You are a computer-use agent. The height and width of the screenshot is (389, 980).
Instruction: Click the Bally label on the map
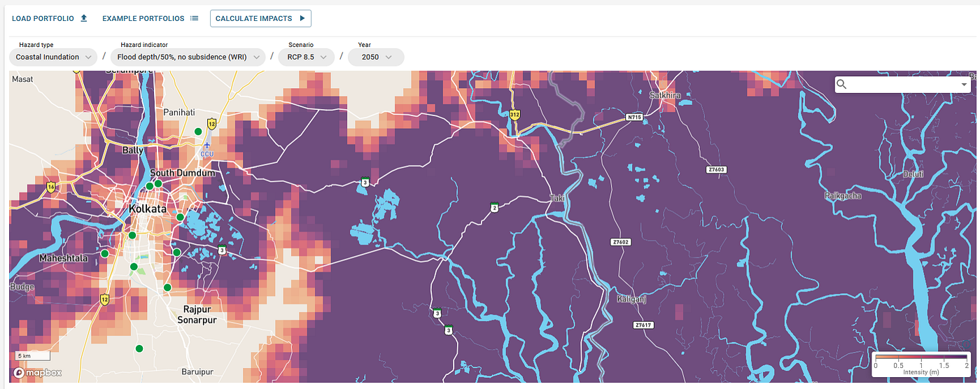(132, 150)
